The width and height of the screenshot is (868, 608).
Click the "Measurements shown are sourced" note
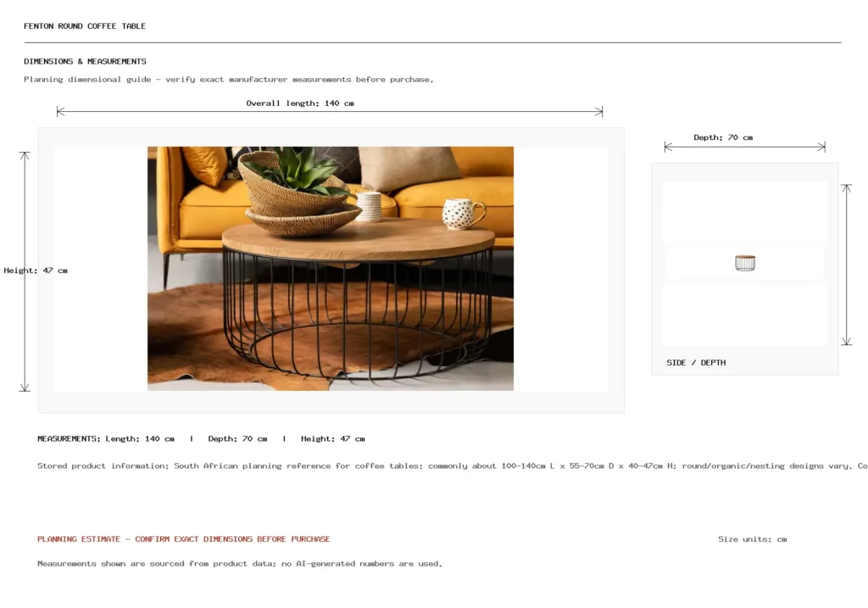[240, 564]
